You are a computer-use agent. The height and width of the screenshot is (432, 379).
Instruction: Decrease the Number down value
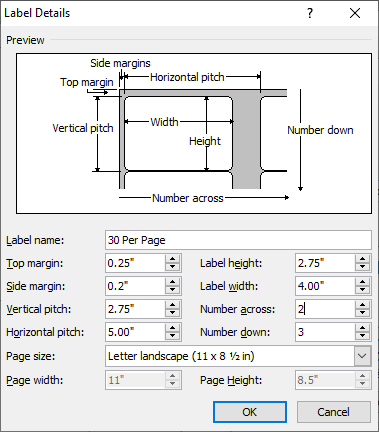363,336
